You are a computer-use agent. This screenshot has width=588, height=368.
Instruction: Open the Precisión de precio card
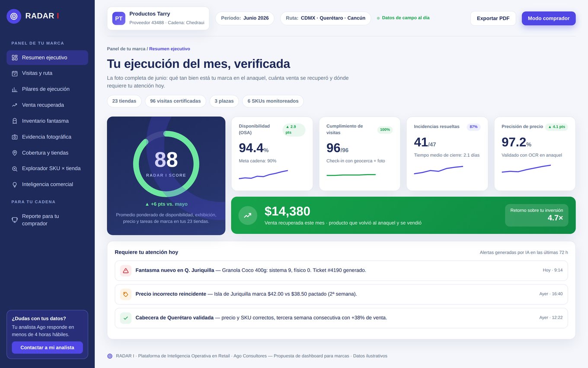(535, 154)
